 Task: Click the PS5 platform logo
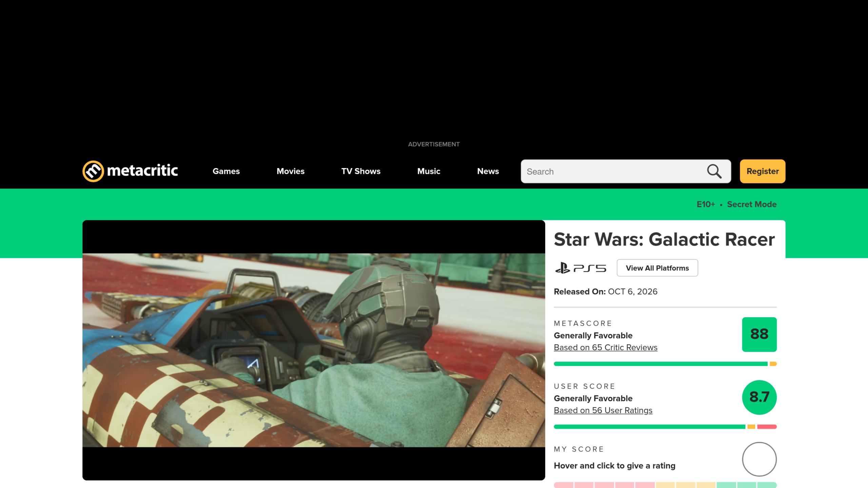[580, 268]
